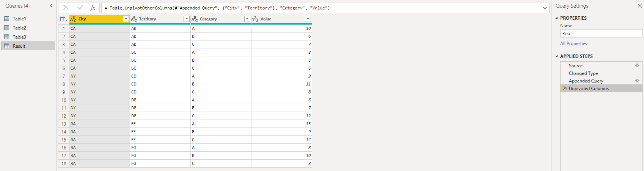This screenshot has width=644, height=171.
Task: Click the Territory cell AB in row 2
Action: pos(160,36)
